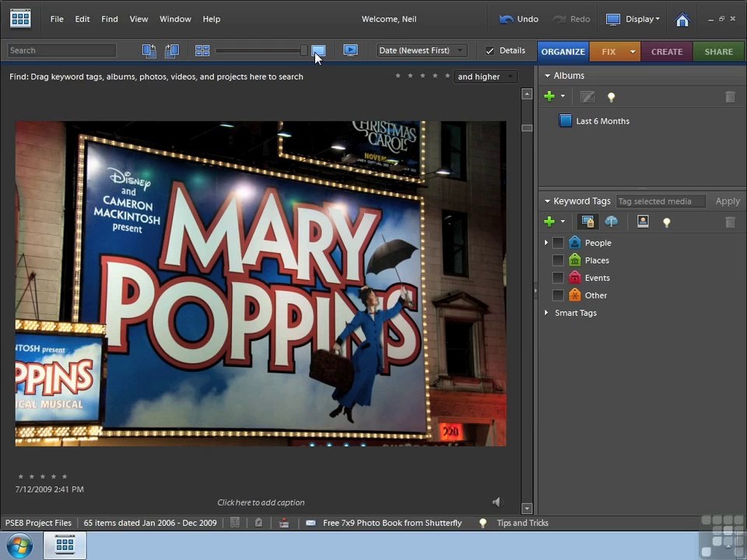Create new album with green plus
The width and height of the screenshot is (747, 560).
coord(549,96)
